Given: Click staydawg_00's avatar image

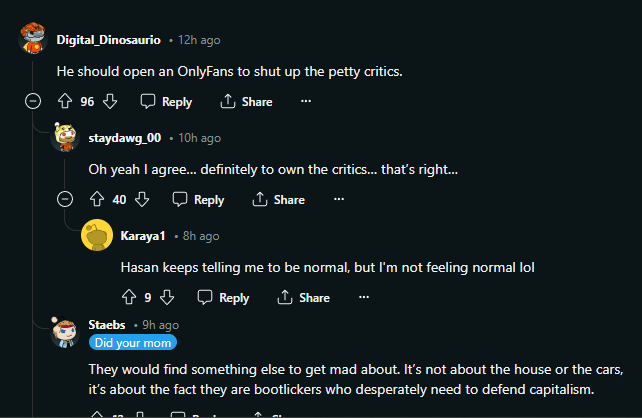Looking at the screenshot, I should click(66, 137).
